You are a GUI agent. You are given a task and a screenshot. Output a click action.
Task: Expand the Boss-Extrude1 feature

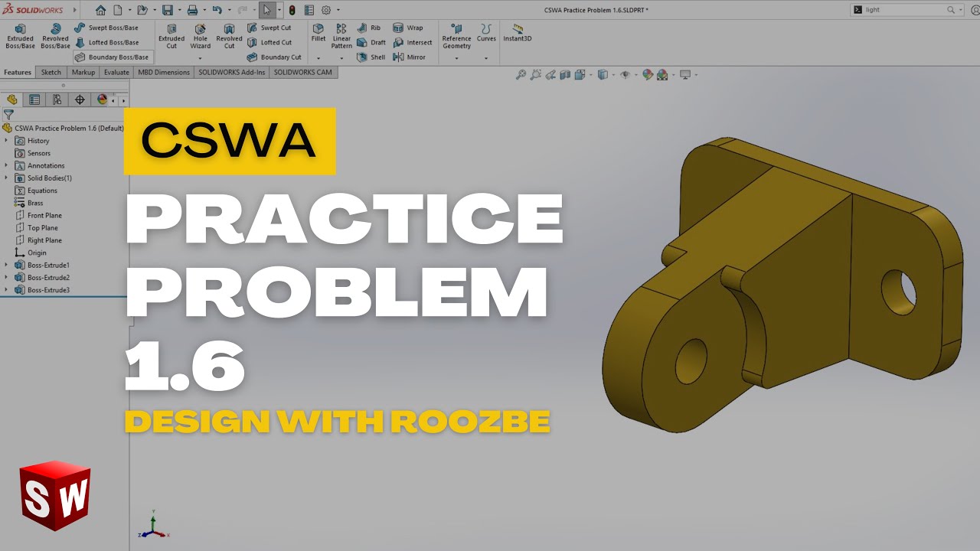[x=6, y=265]
